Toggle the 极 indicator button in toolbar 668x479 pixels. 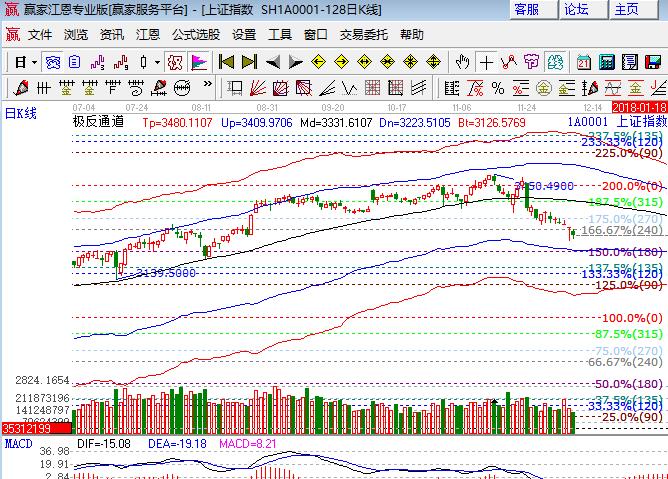pyautogui.click(x=176, y=62)
